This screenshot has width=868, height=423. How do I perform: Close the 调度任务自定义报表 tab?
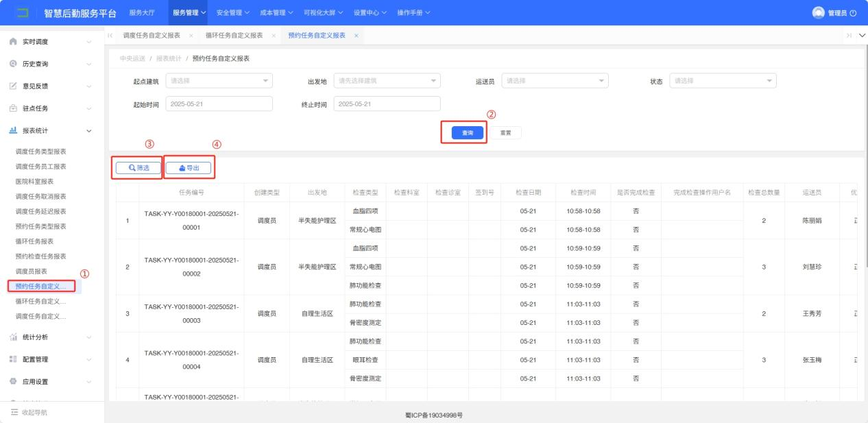click(191, 36)
